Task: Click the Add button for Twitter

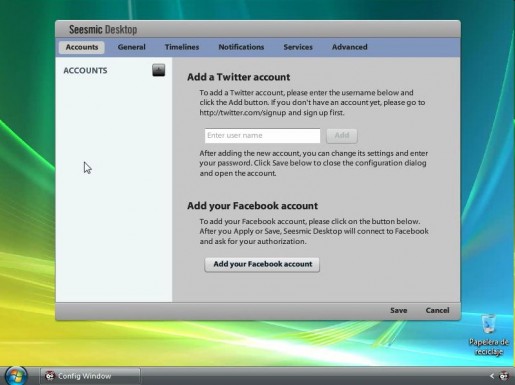Action: coord(342,136)
